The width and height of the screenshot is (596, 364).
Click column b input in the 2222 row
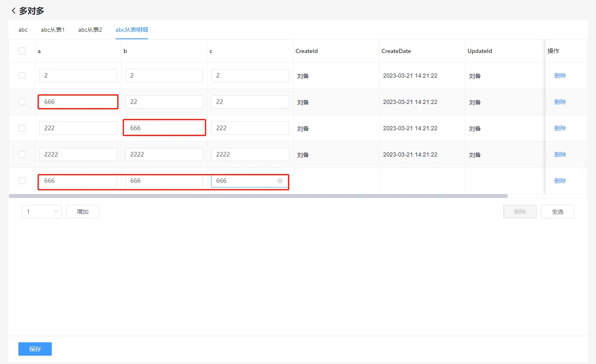[x=164, y=154]
